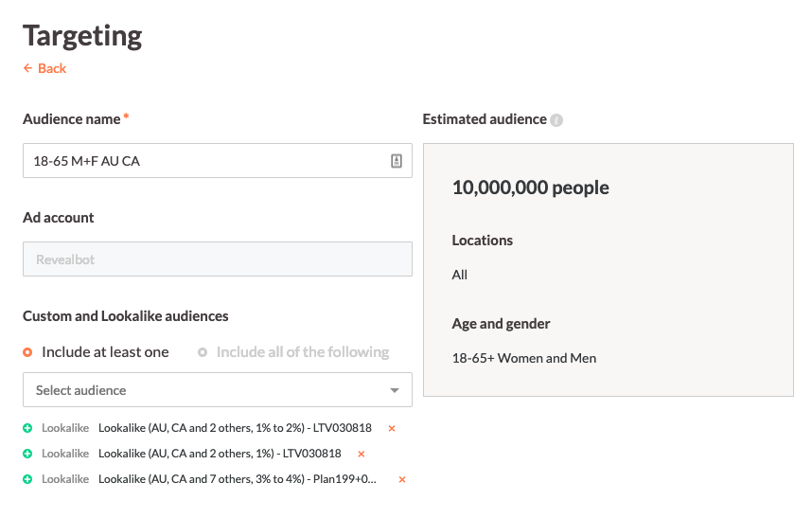The image size is (812, 518).
Task: Click Lookalike (AU, CA and 7 others, 3% to 4%) entry
Action: pyautogui.click(x=237, y=479)
